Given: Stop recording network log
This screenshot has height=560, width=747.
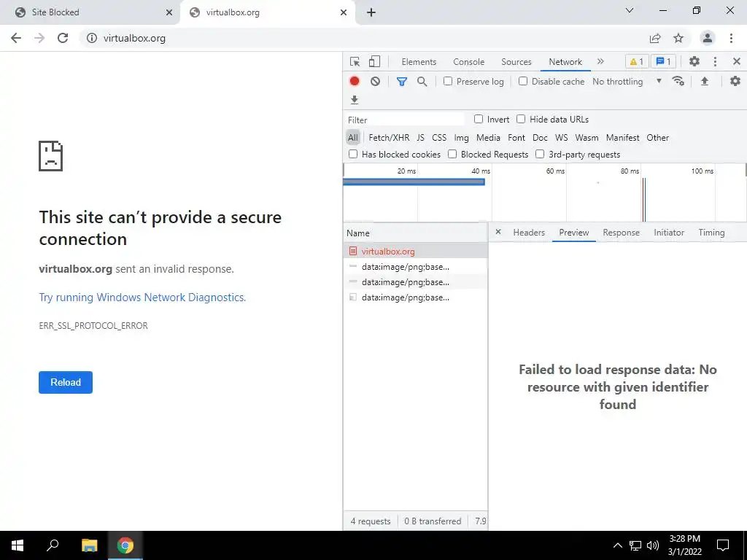Looking at the screenshot, I should pyautogui.click(x=355, y=82).
